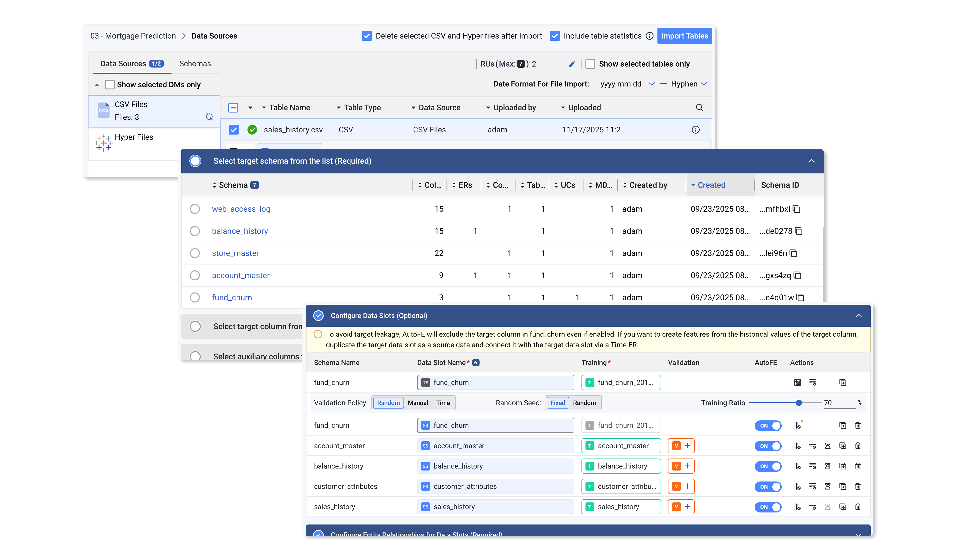The image size is (955, 560).
Task: Duplicate the fund_churn TS data slot
Action: click(x=843, y=382)
